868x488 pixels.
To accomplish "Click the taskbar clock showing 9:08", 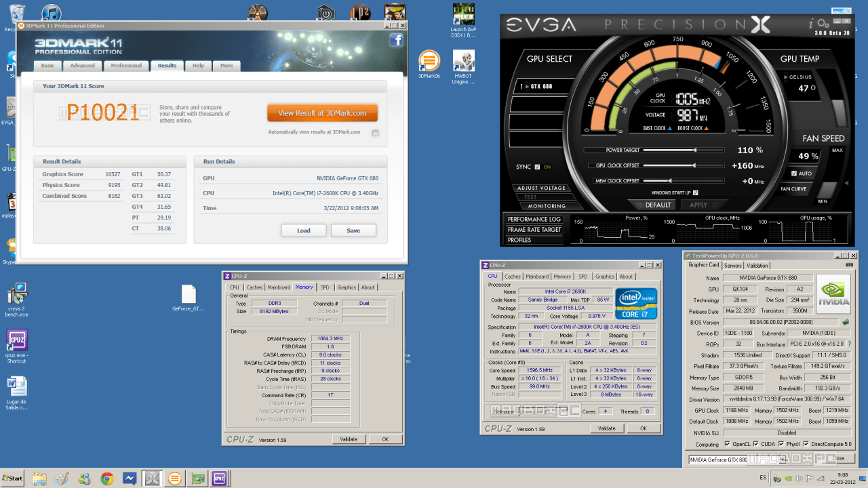I will click(x=842, y=478).
